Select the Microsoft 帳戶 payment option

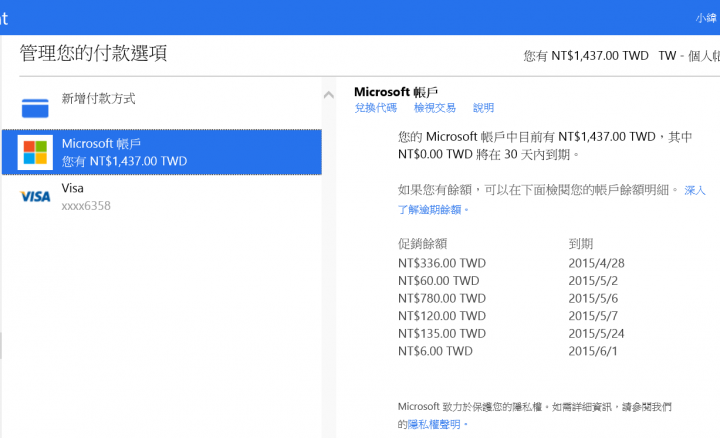162,152
